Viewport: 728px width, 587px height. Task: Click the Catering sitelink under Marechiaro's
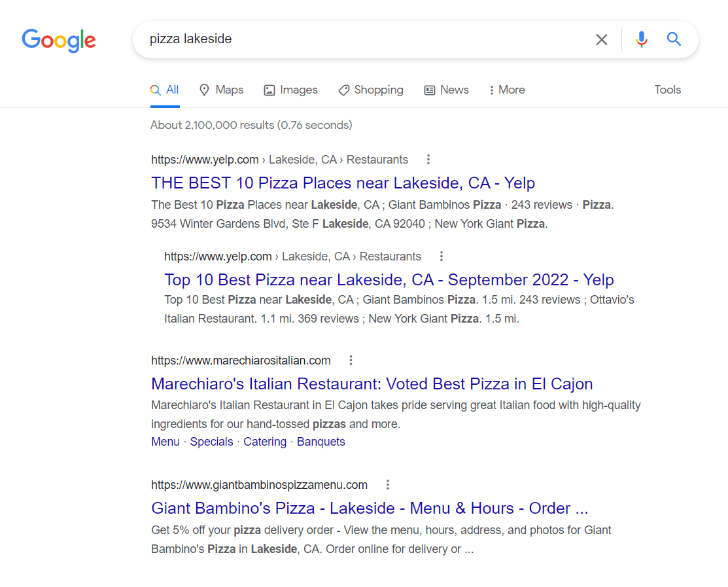tap(264, 442)
